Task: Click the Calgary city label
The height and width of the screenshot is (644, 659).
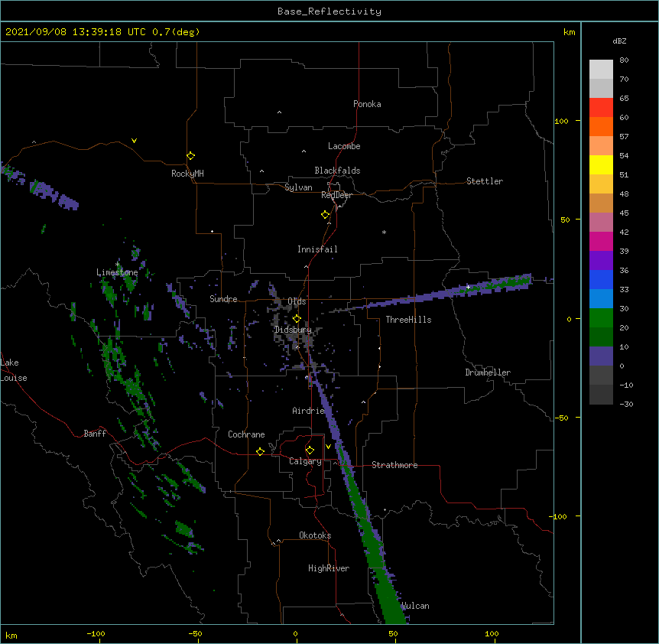Action: click(x=305, y=461)
